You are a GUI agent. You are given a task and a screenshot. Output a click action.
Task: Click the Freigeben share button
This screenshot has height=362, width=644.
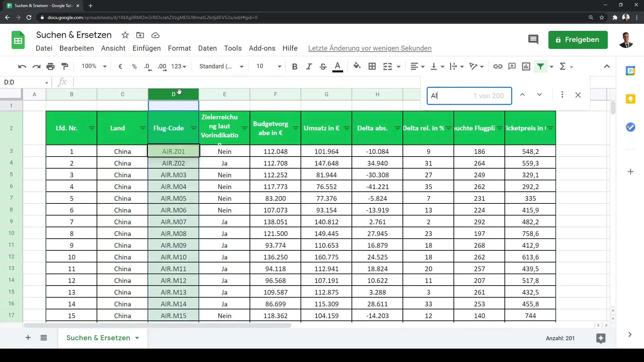pos(578,40)
